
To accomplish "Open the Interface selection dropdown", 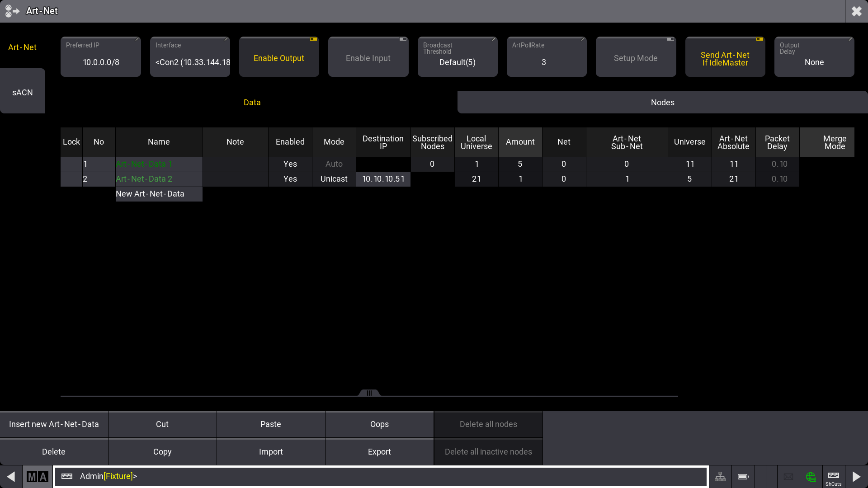I will pos(190,57).
